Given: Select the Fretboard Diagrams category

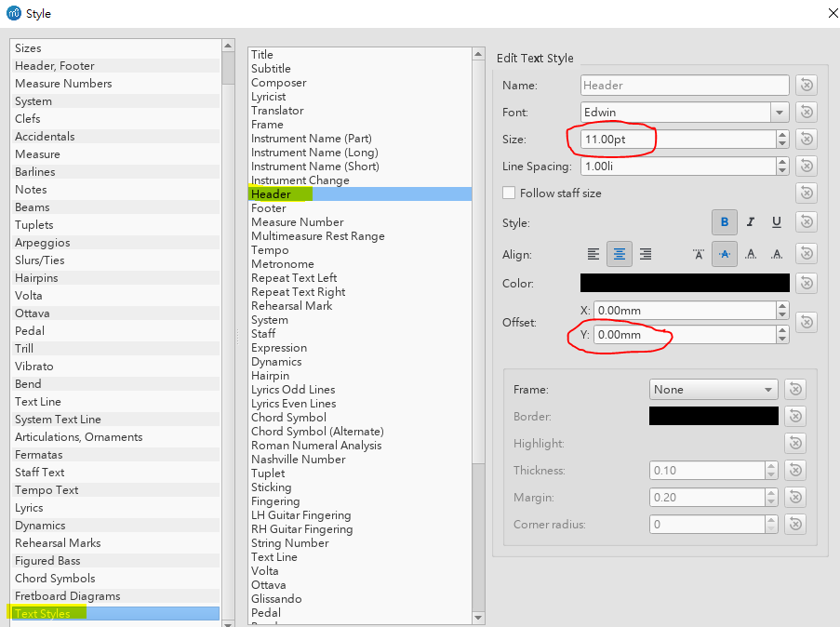Looking at the screenshot, I should click(115, 596).
